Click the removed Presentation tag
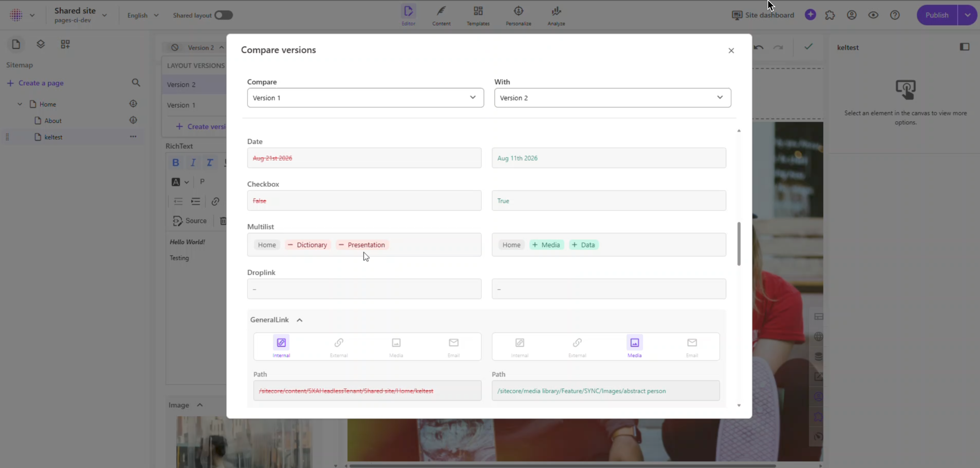Image resolution: width=980 pixels, height=468 pixels. pyautogui.click(x=361, y=245)
